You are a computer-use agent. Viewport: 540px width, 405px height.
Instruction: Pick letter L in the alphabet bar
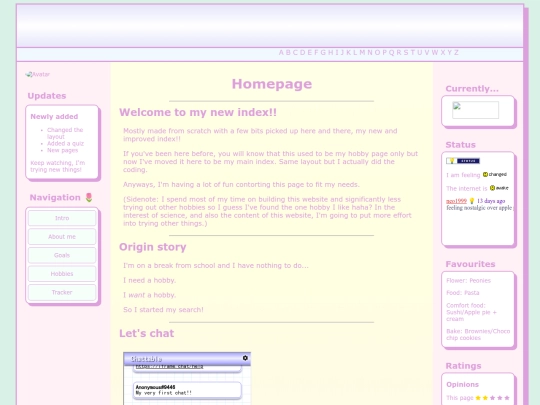pyautogui.click(x=355, y=52)
